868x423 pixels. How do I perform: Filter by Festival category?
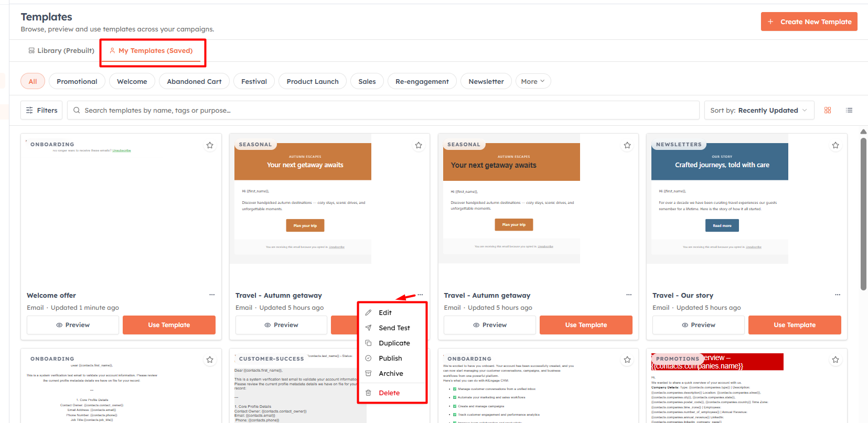(x=254, y=81)
